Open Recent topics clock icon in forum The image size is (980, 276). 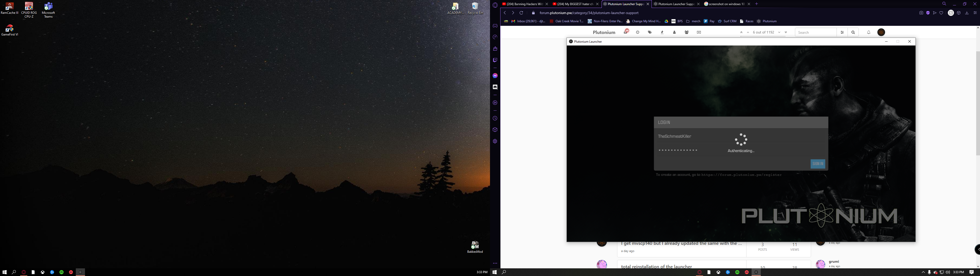coord(638,32)
